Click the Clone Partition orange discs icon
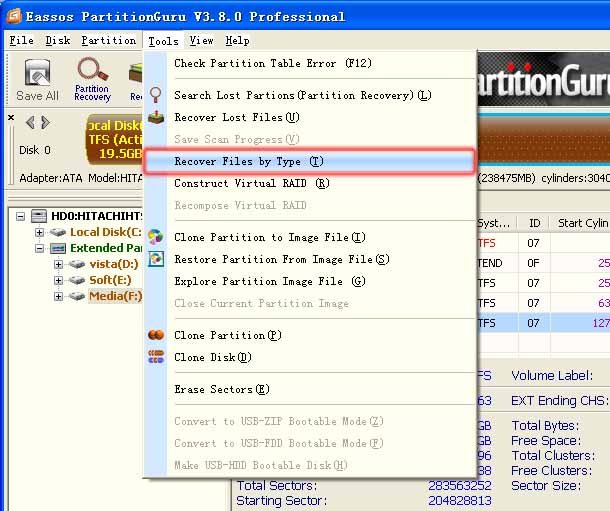Viewport: 610px width, 511px height. [156, 335]
